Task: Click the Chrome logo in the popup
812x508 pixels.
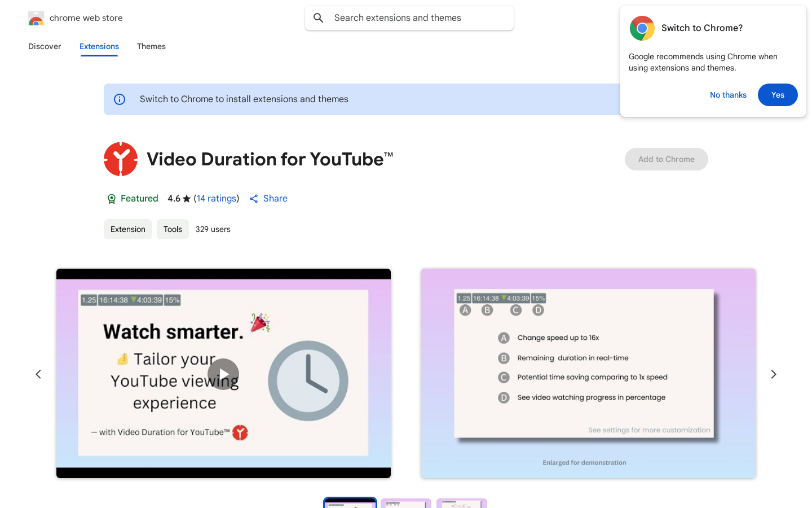Action: (x=642, y=28)
